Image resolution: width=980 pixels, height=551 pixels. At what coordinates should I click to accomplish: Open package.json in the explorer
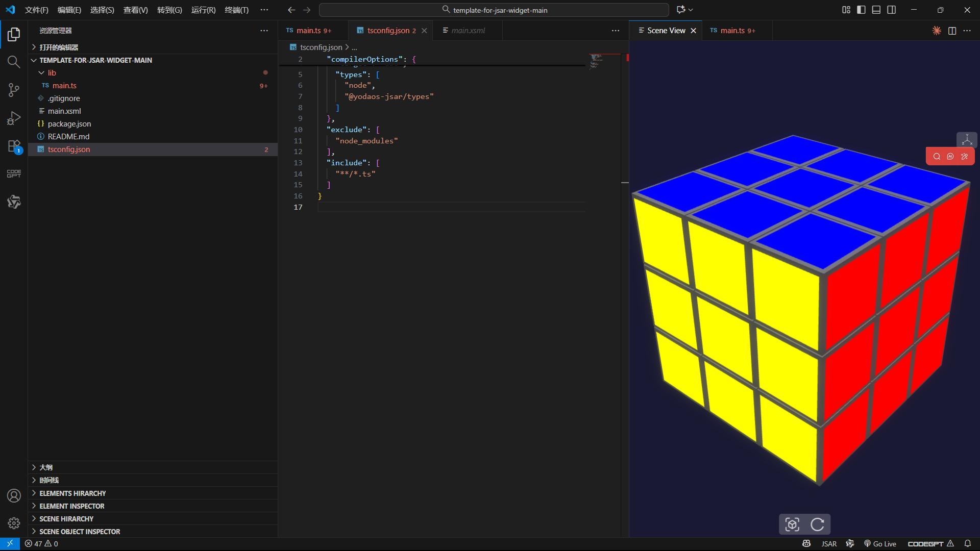(x=69, y=124)
